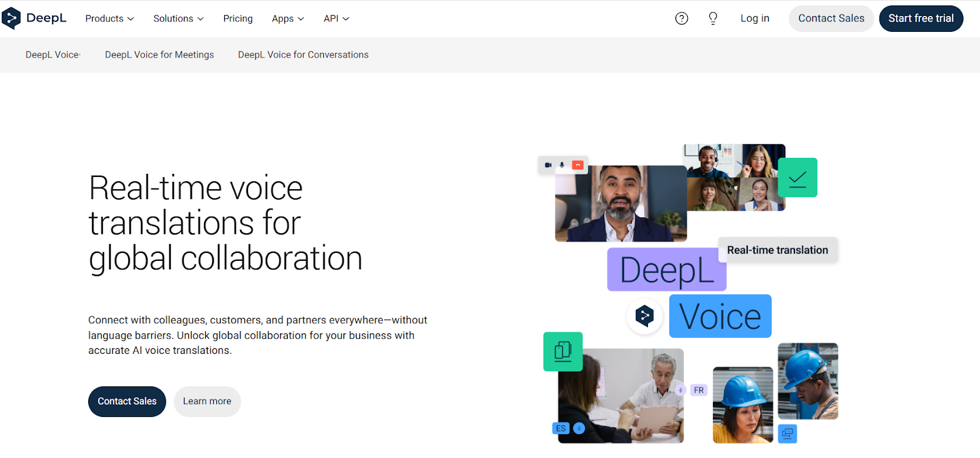980x458 pixels.
Task: Click the paragraph starting 'Connect with colleagues'
Action: 257,335
